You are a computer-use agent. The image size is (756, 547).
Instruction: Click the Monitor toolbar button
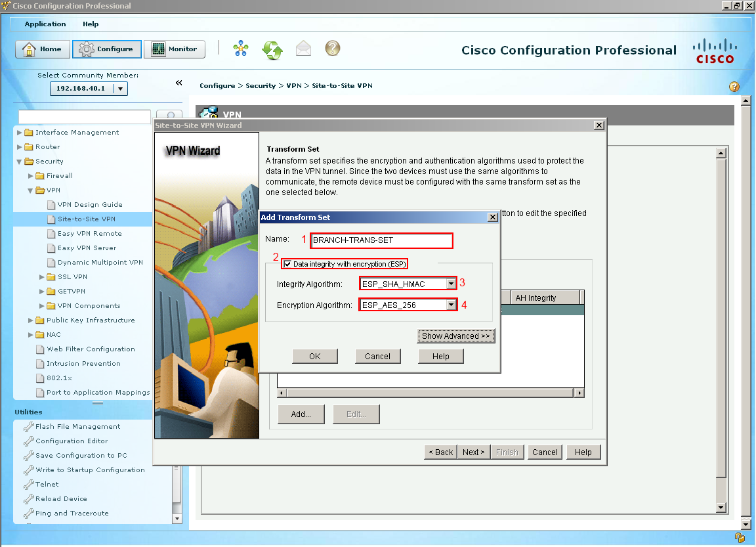[175, 49]
